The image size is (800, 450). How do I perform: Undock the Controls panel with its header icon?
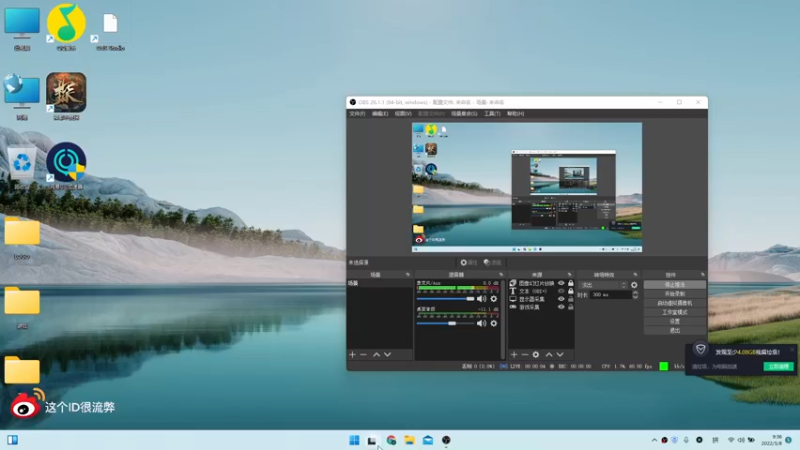(703, 274)
